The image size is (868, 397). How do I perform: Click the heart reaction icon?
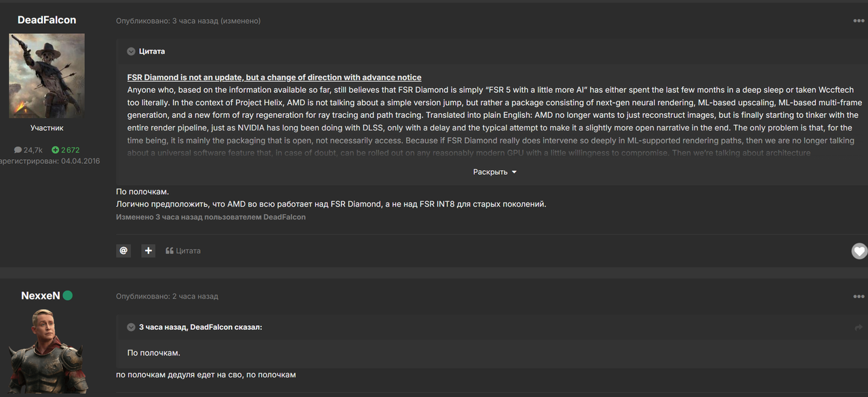coord(859,251)
